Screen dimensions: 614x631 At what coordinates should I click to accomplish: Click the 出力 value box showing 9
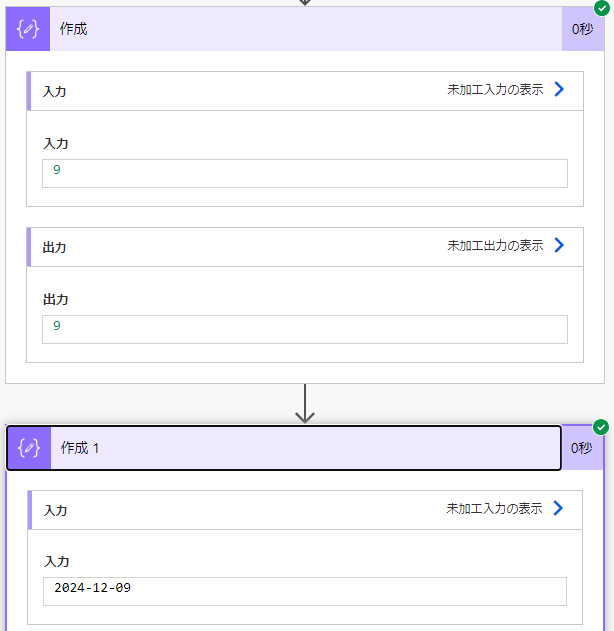point(305,330)
